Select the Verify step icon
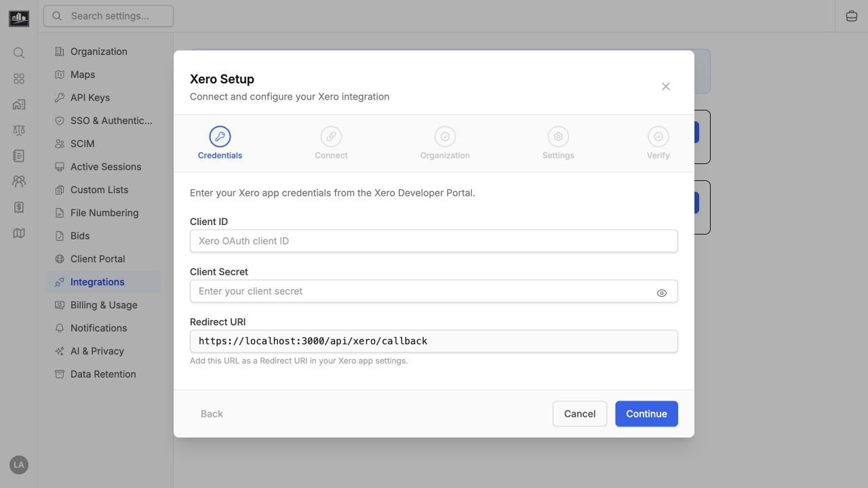 coord(658,136)
